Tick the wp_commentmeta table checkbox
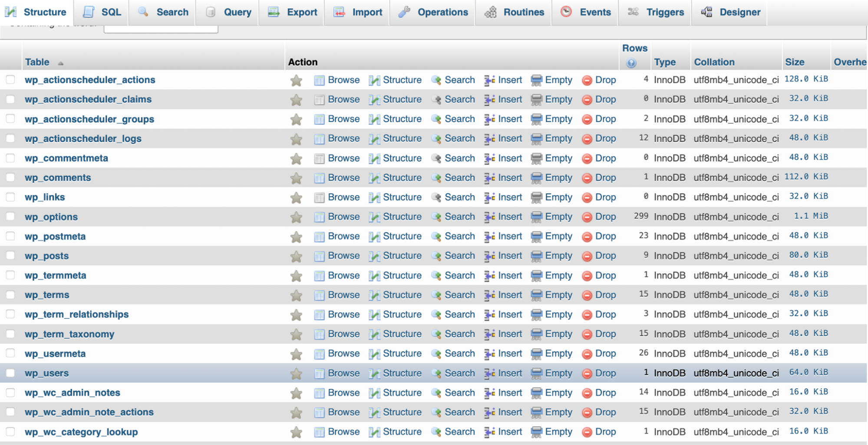Screen dimensions: 868x445 coord(10,158)
